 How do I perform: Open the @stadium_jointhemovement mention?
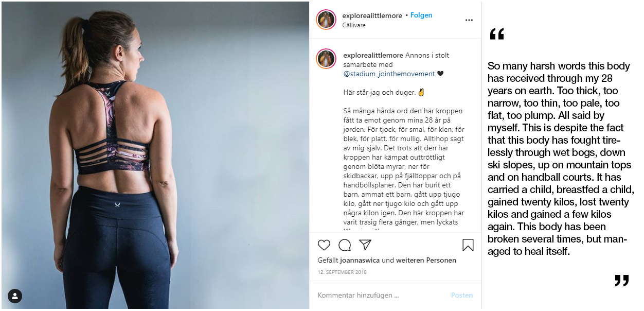coord(389,74)
